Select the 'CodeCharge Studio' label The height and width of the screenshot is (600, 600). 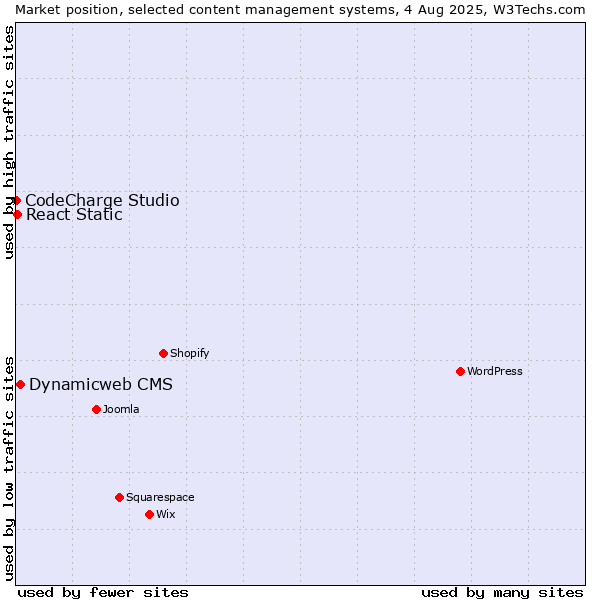tap(102, 201)
